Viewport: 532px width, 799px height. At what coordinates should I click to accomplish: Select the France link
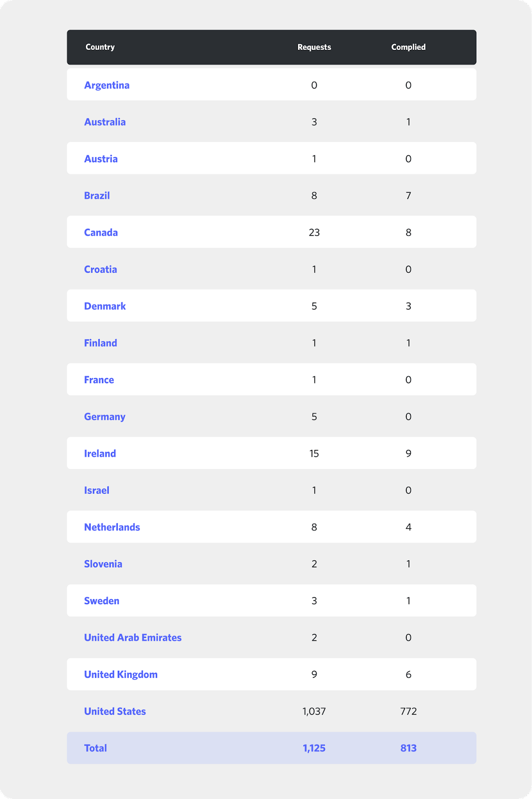(99, 380)
